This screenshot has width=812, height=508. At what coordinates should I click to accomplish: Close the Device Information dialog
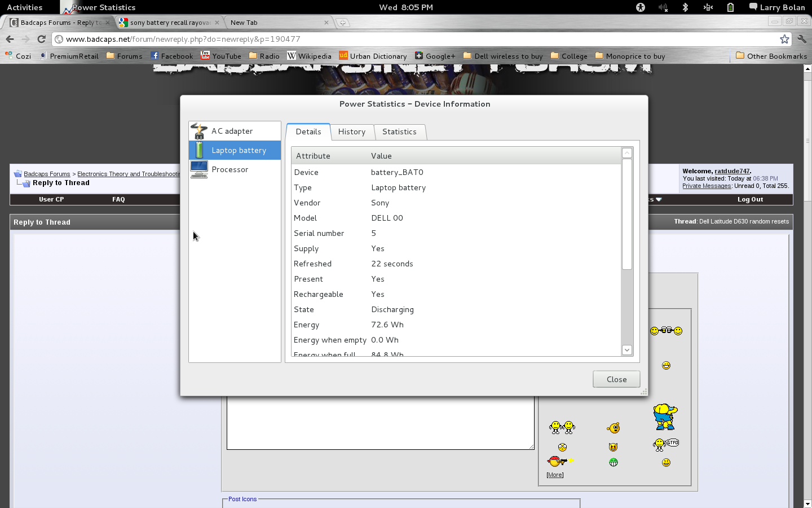coord(616,379)
